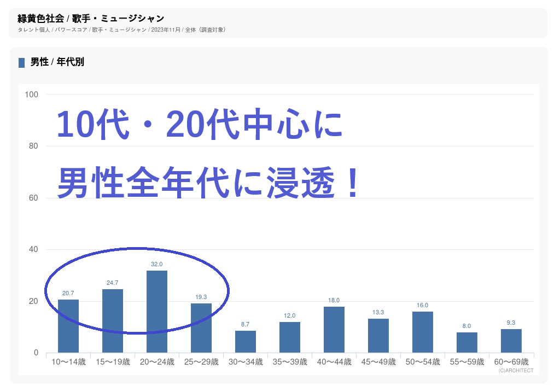Image resolution: width=560 pixels, height=392 pixels.
Task: Click the 100 label on the y-axis
Action: 31,95
